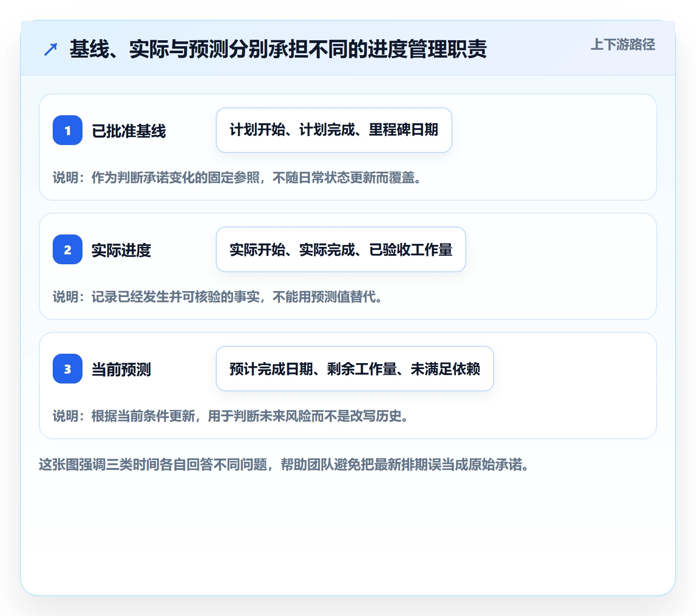Click the 当前预测 heading
Viewport: 696px width, 616px height.
pos(121,370)
